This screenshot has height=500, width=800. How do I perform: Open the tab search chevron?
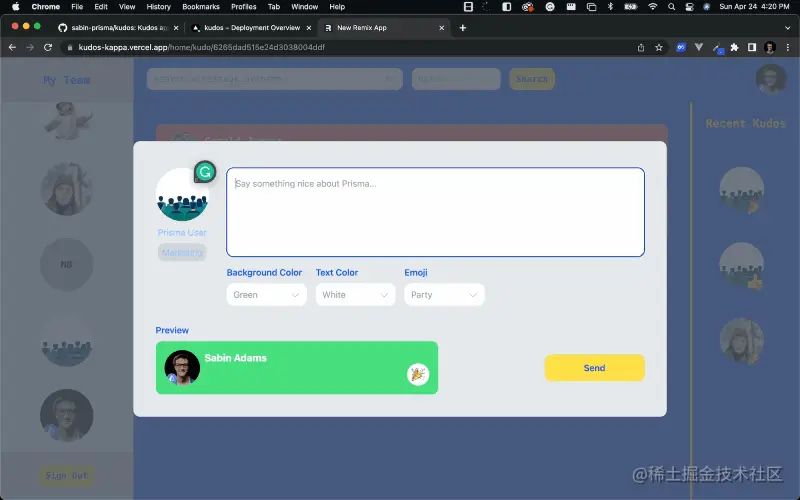pos(788,28)
